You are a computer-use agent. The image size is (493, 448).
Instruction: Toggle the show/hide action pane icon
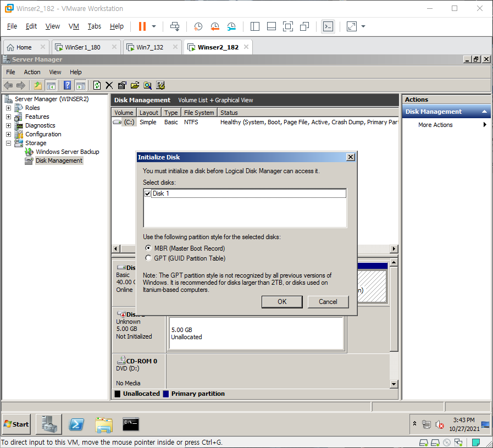point(80,85)
